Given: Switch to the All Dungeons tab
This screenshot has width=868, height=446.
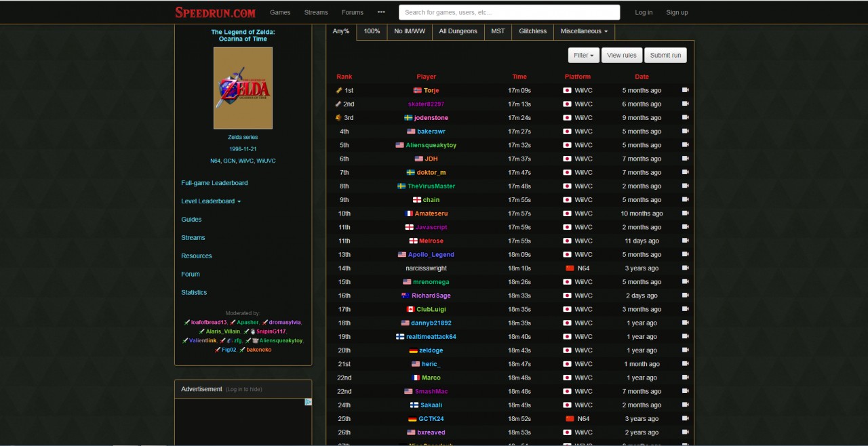Looking at the screenshot, I should pyautogui.click(x=458, y=31).
